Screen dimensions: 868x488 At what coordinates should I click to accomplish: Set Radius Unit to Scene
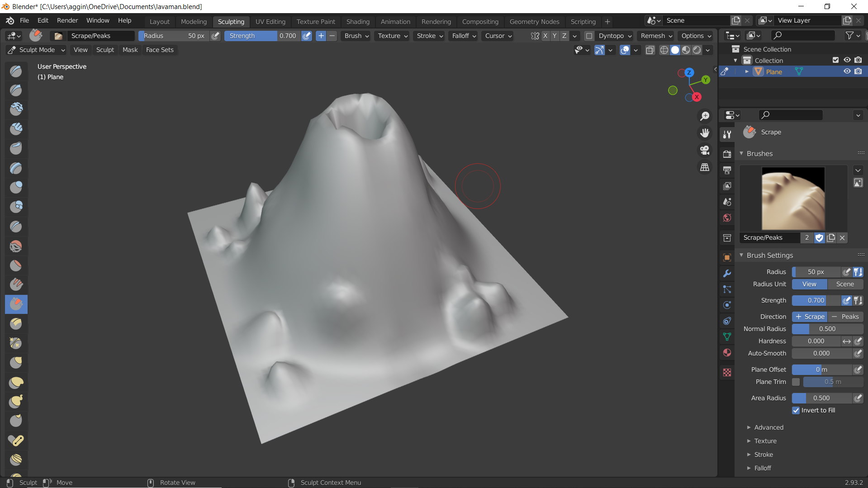pyautogui.click(x=845, y=284)
